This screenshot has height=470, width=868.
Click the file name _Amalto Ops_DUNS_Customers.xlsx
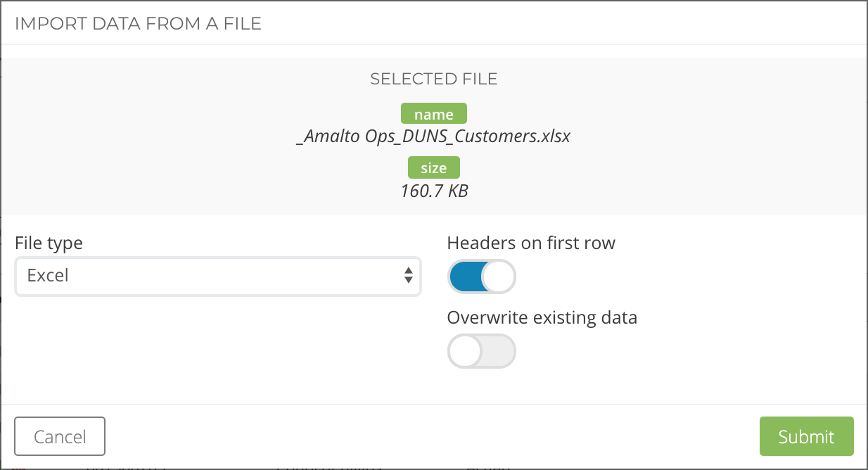(433, 136)
